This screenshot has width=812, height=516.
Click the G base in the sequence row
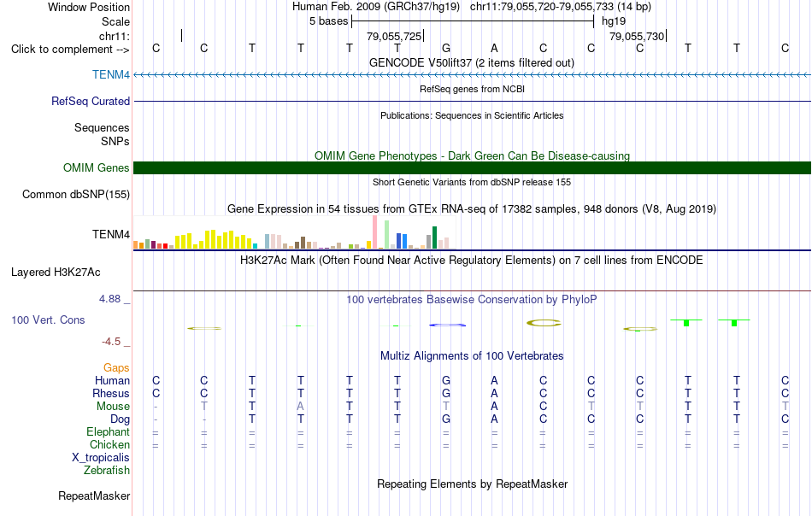[446, 48]
